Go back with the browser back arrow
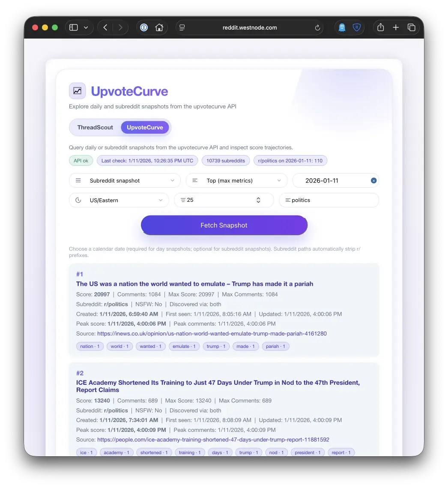Viewport: 448px width, 488px height. click(x=105, y=27)
